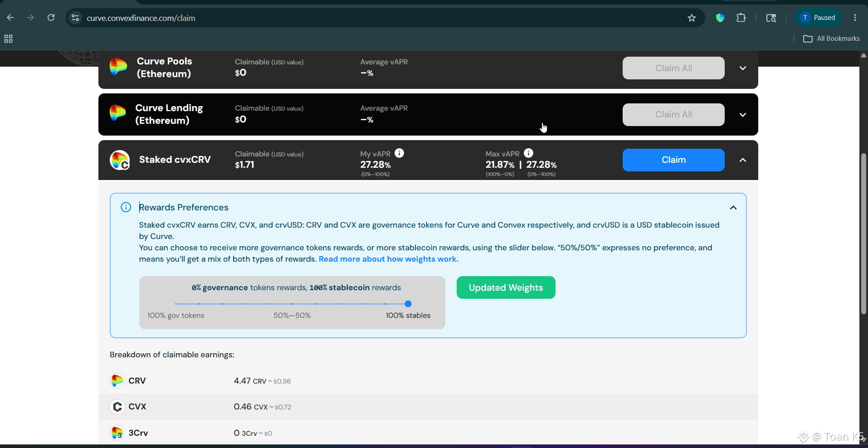Open the Paused profile button
Screen dimensions: 868x448
(818, 18)
